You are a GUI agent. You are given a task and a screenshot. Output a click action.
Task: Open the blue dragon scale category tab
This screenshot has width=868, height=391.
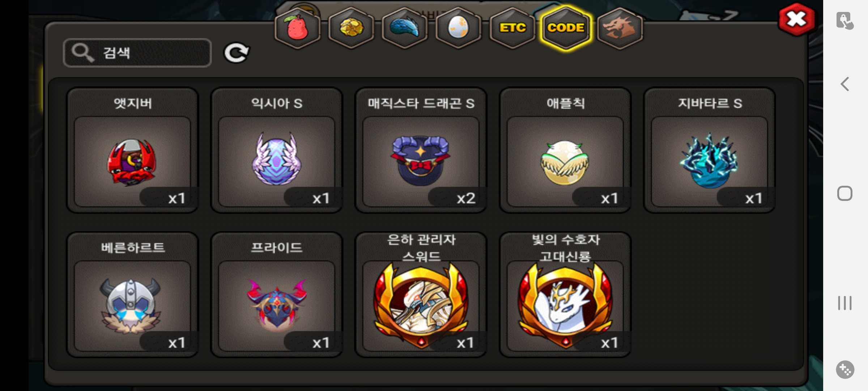click(x=405, y=28)
